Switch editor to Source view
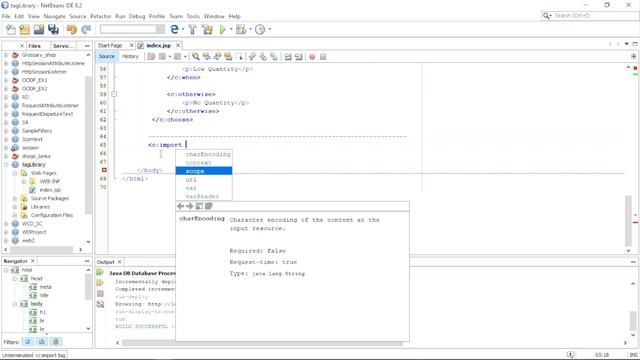Image resolution: width=640 pixels, height=360 pixels. click(107, 57)
